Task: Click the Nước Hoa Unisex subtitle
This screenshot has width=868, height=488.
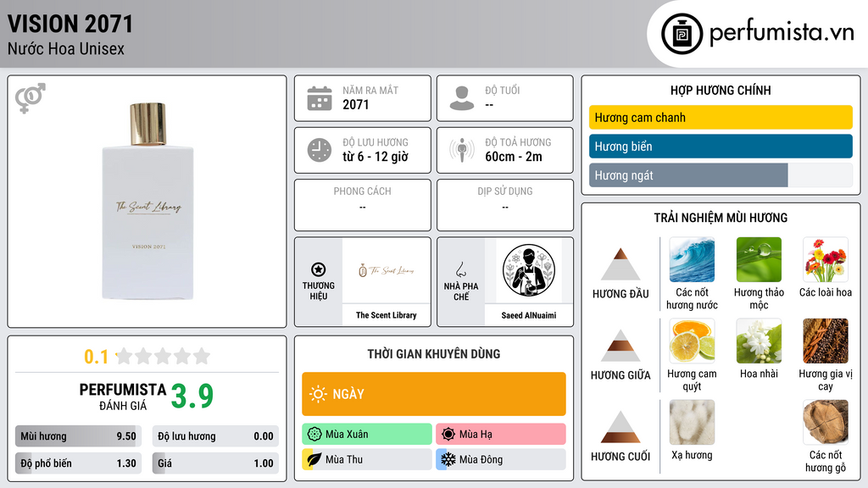Action: coord(66,48)
